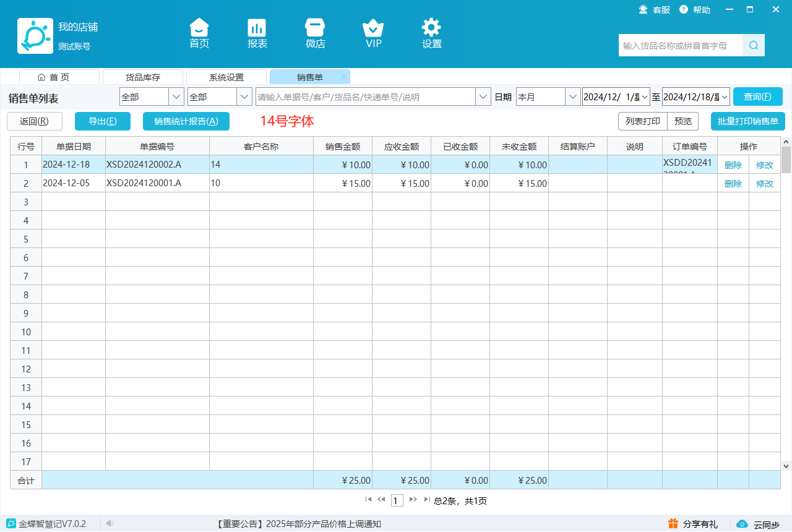Click the 金蝶智慧记V7.0.2 logo

point(11,523)
